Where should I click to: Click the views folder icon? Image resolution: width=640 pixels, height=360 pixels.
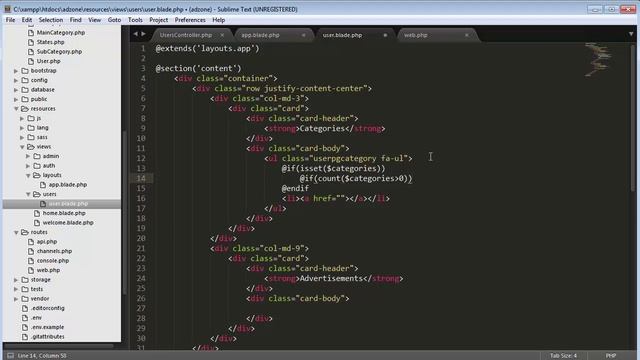pyautogui.click(x=31, y=147)
